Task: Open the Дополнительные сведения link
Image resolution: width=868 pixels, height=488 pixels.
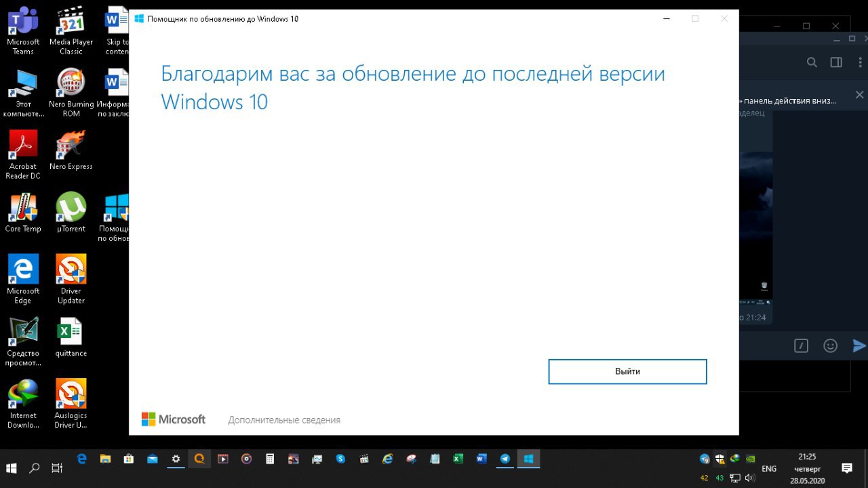Action: [284, 420]
